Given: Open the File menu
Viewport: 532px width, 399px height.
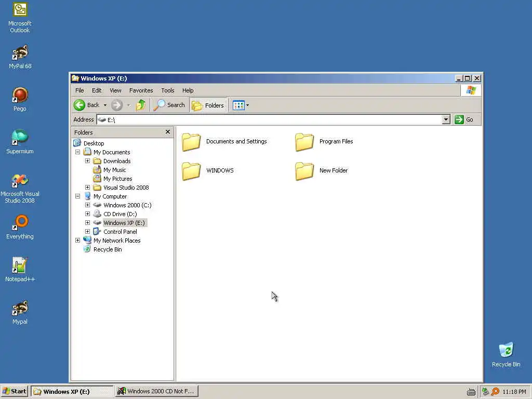Looking at the screenshot, I should 79,90.
